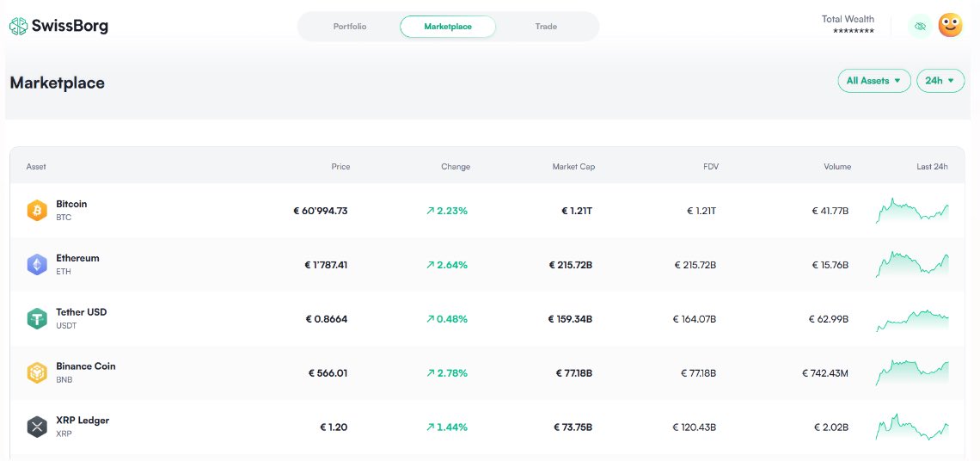Screen dimensions: 980x461
Task: Open the smiley profile avatar
Action: click(x=950, y=26)
